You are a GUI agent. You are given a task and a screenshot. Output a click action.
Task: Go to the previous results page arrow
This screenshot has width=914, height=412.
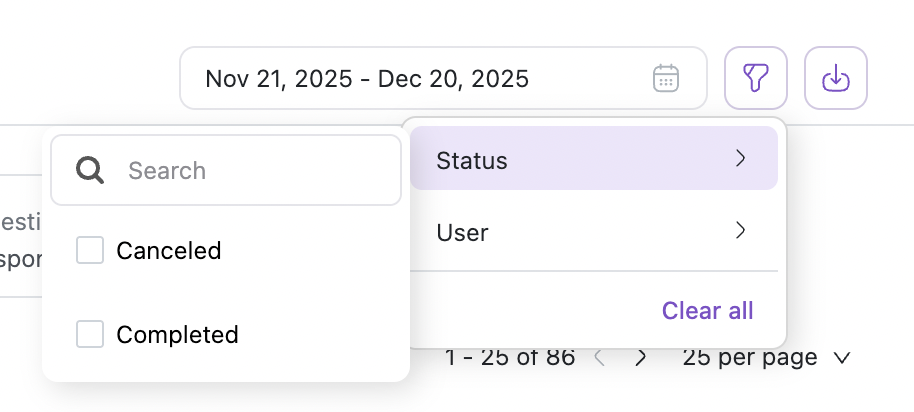pos(600,357)
